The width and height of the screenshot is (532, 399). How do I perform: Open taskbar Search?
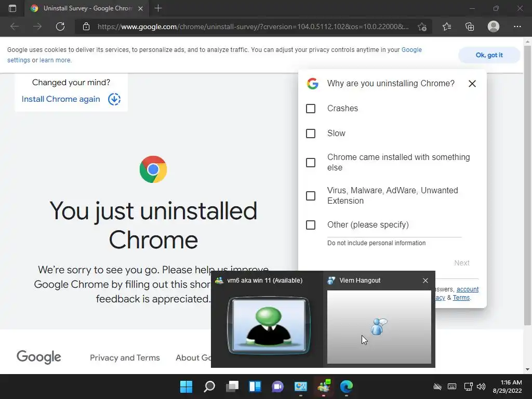[x=209, y=387]
